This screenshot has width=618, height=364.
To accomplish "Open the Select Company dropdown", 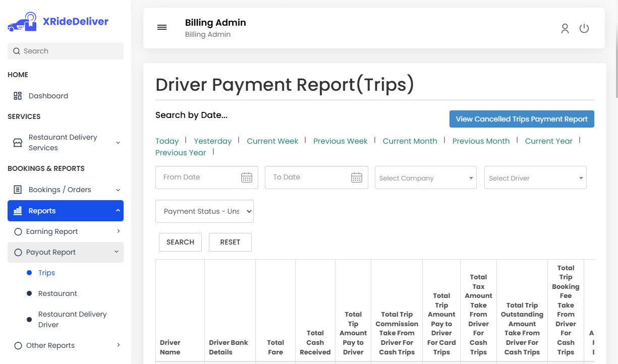I will (425, 177).
